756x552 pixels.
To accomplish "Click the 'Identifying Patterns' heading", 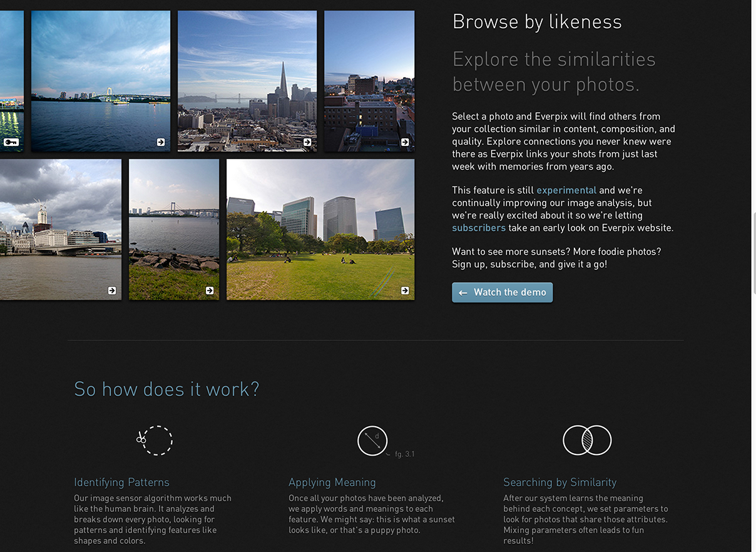I will [121, 483].
